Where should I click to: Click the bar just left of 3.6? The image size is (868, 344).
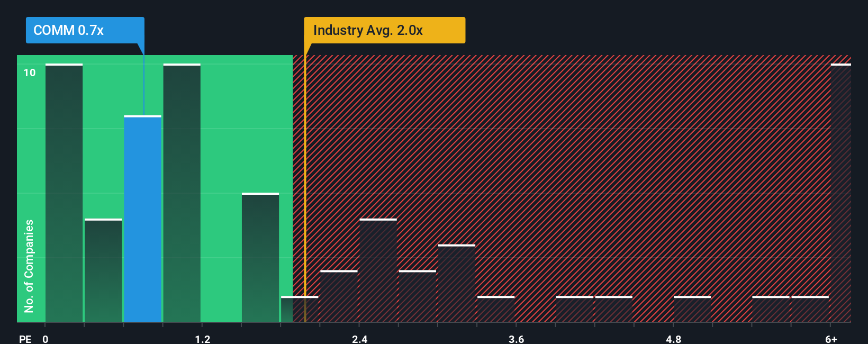click(496, 309)
